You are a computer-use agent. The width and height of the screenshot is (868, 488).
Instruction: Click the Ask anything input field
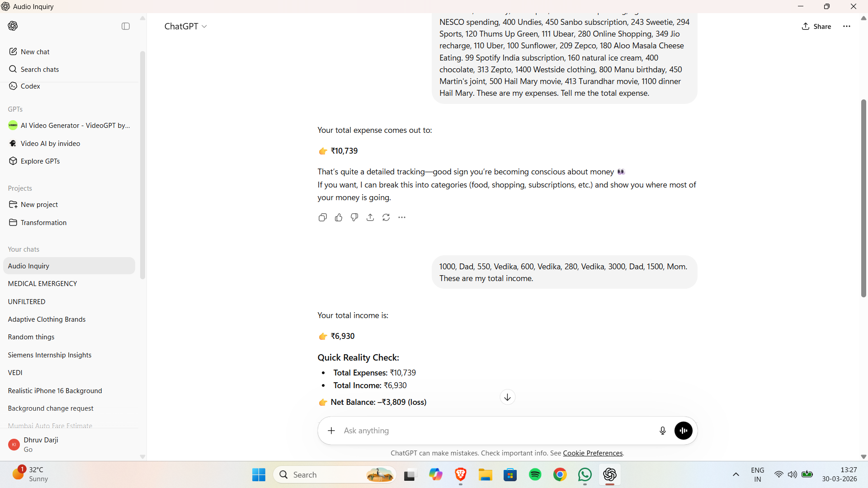click(x=497, y=431)
